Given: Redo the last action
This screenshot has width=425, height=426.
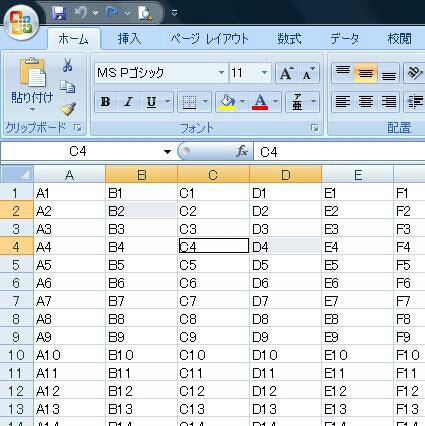Looking at the screenshot, I should click(x=112, y=13).
